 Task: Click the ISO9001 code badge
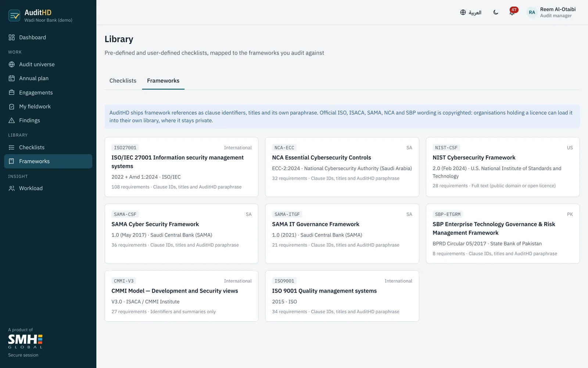click(x=284, y=281)
